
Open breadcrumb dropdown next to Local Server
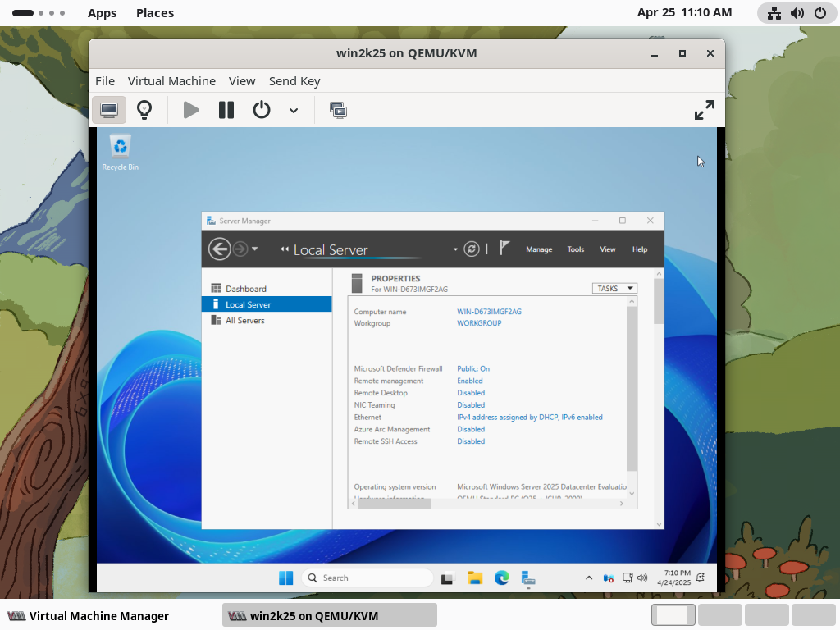(x=455, y=249)
